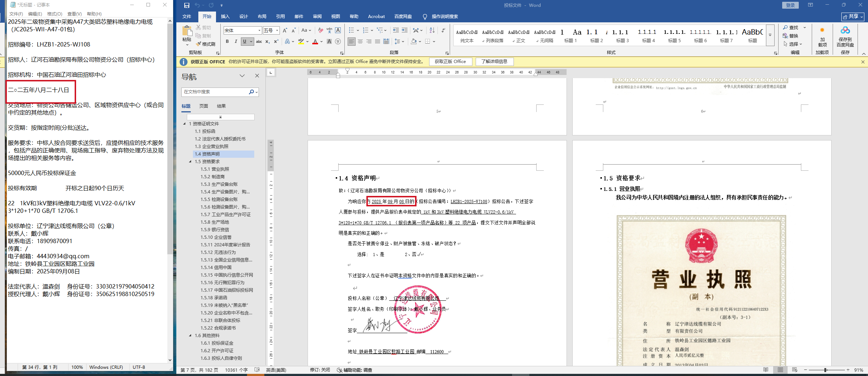Click the Replace (替换) tool

pos(790,36)
